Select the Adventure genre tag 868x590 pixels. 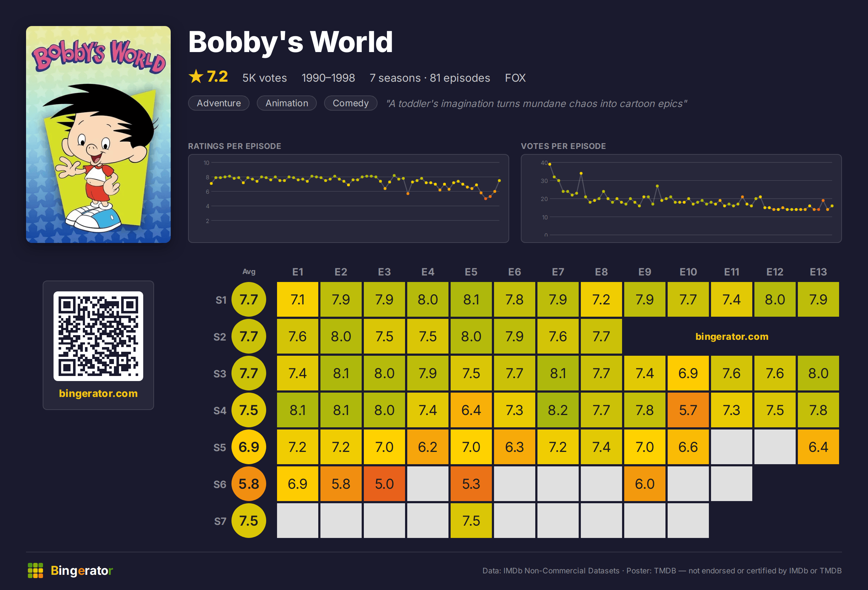(x=219, y=103)
